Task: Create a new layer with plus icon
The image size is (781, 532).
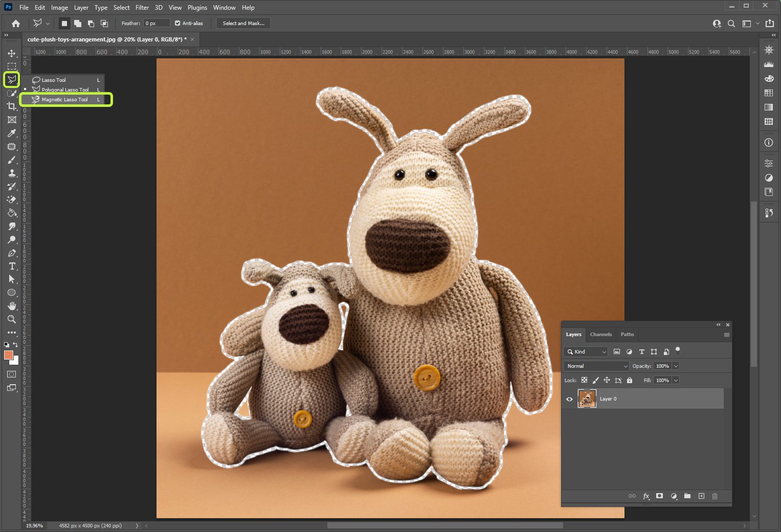Action: tap(701, 496)
